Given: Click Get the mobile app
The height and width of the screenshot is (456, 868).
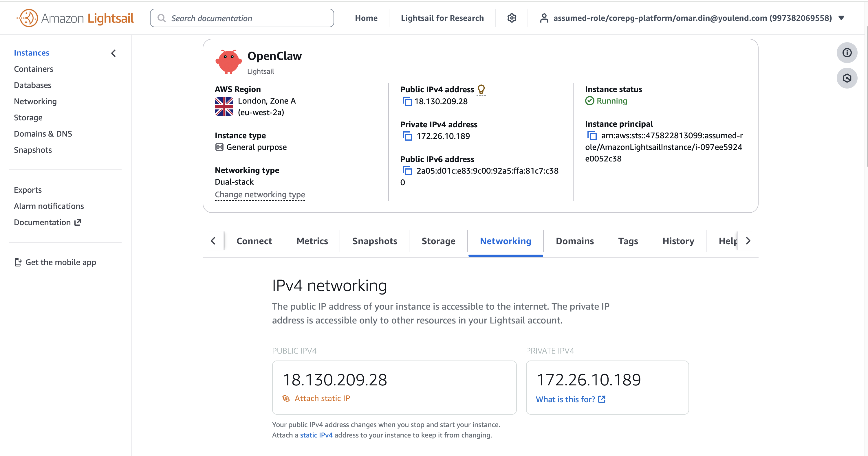Looking at the screenshot, I should (61, 262).
